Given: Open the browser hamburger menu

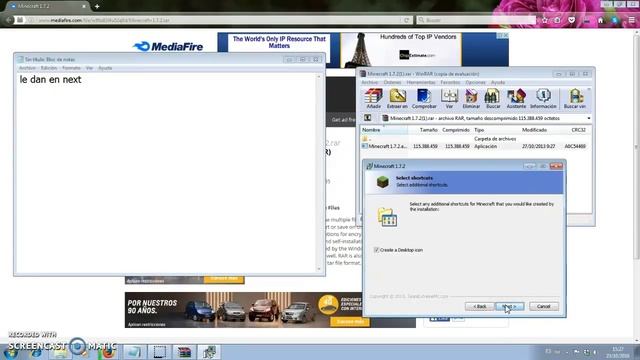Looking at the screenshot, I should point(631,20).
